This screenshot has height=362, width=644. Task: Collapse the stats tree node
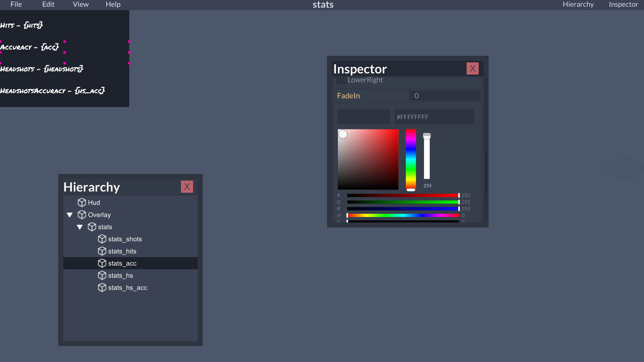point(80,227)
